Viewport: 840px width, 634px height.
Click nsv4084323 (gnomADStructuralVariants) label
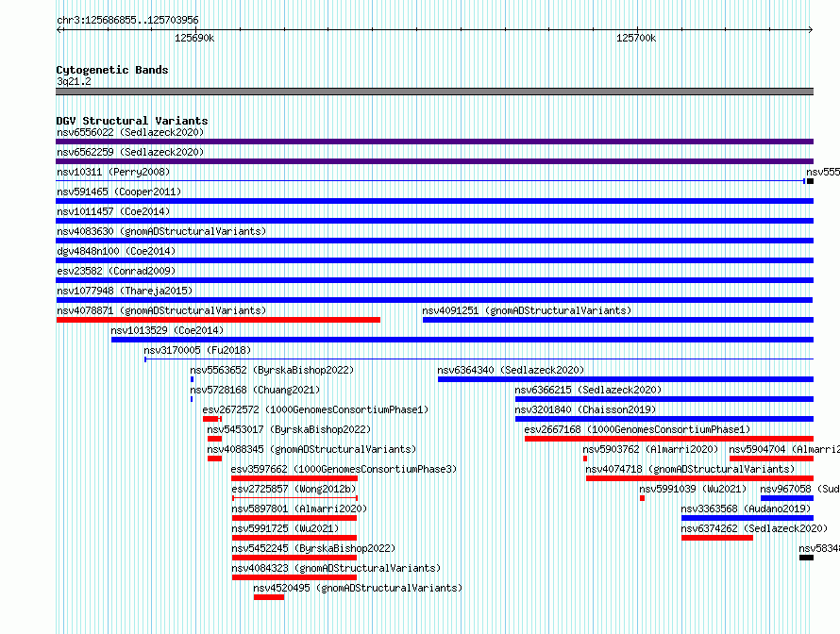(336, 568)
